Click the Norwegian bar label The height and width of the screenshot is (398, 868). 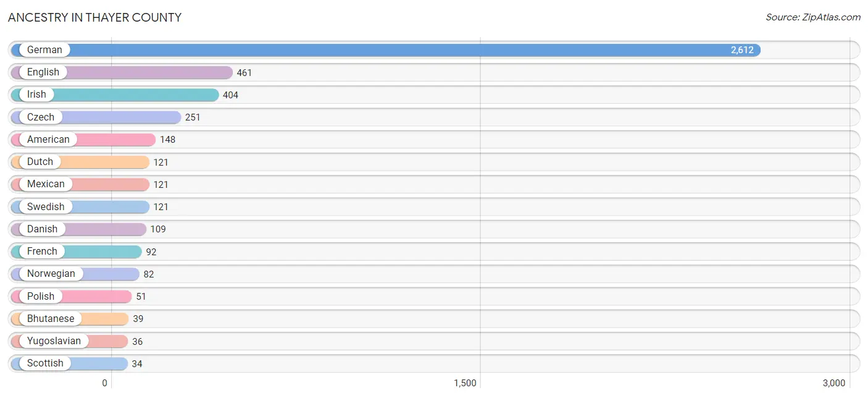[x=51, y=274]
